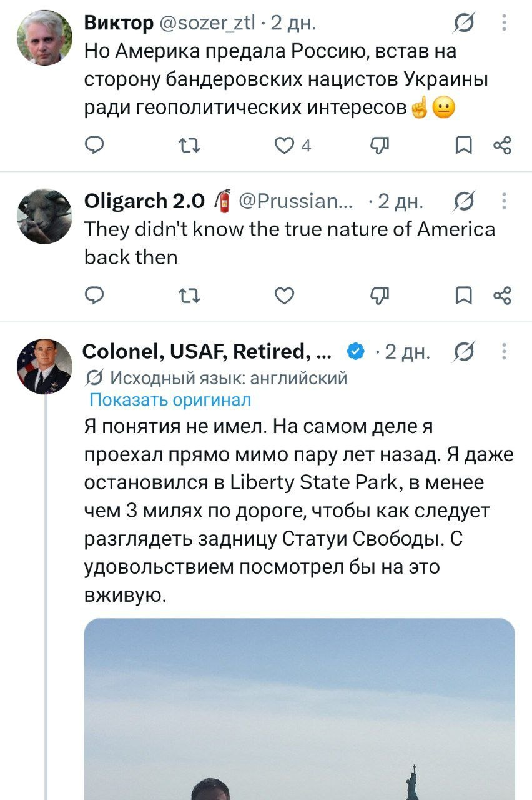Bookmark Виктор's tweet
The width and height of the screenshot is (532, 800).
click(x=463, y=146)
